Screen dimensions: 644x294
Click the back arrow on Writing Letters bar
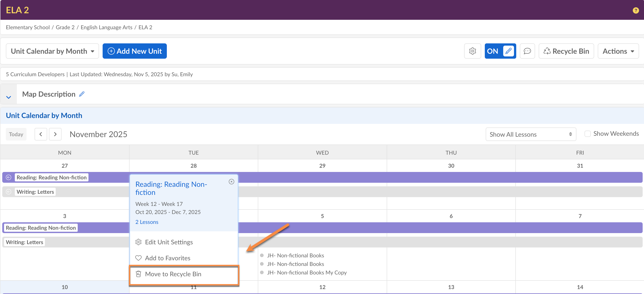click(x=9, y=192)
